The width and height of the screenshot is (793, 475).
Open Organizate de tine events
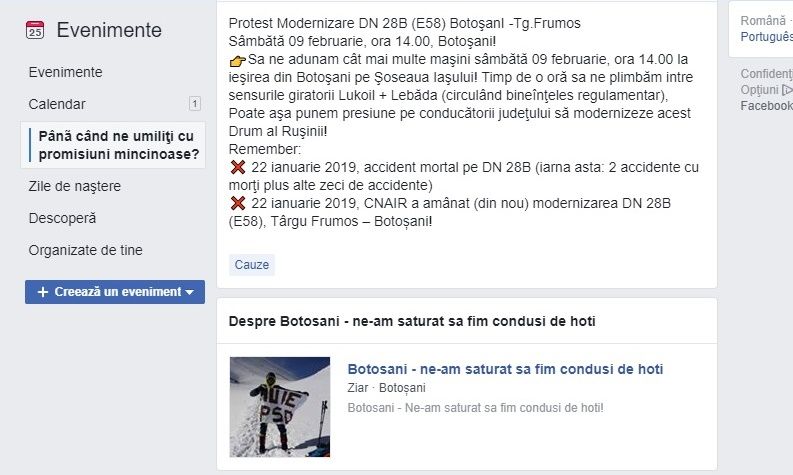tap(85, 250)
